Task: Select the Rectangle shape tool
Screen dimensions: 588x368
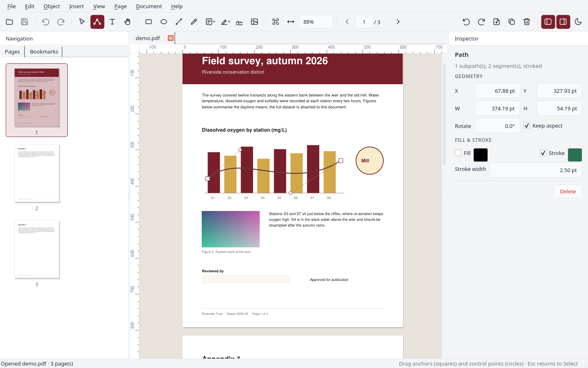Action: point(149,22)
